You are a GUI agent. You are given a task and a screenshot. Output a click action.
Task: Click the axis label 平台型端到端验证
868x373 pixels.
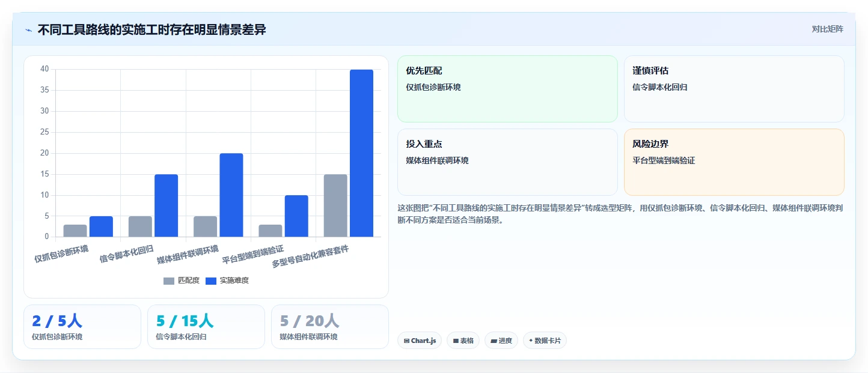[x=253, y=255]
